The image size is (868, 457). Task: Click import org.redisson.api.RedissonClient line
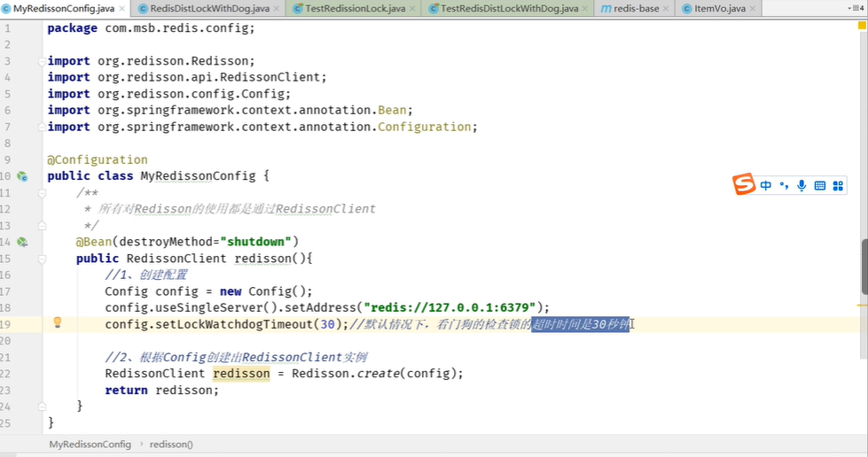(187, 77)
